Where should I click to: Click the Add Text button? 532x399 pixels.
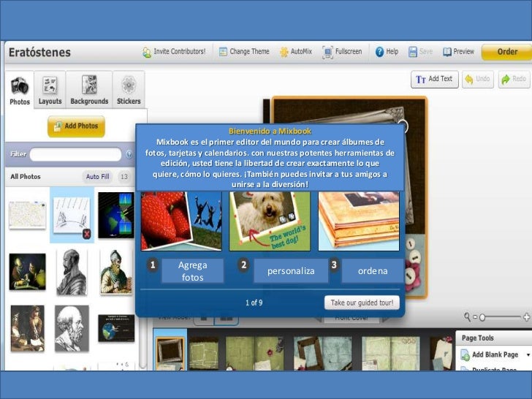[435, 79]
